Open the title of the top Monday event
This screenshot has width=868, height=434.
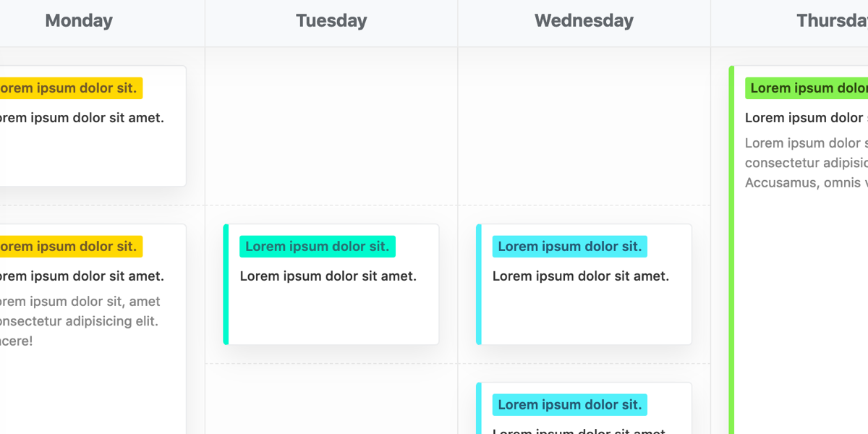coord(80,118)
